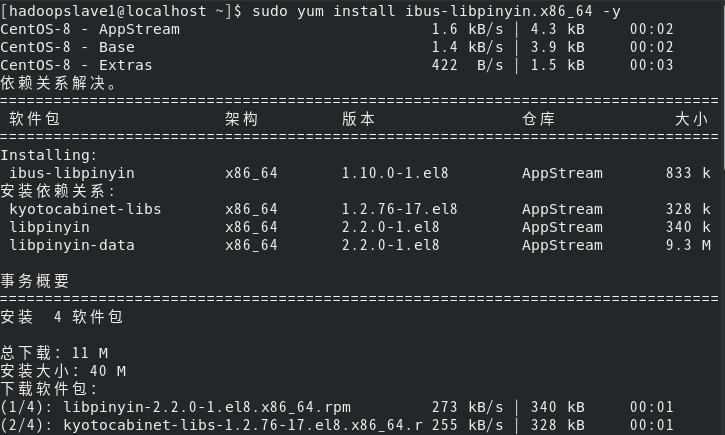The image size is (725, 435).
Task: Click the 安装大小: 40 M line
Action: [63, 371]
